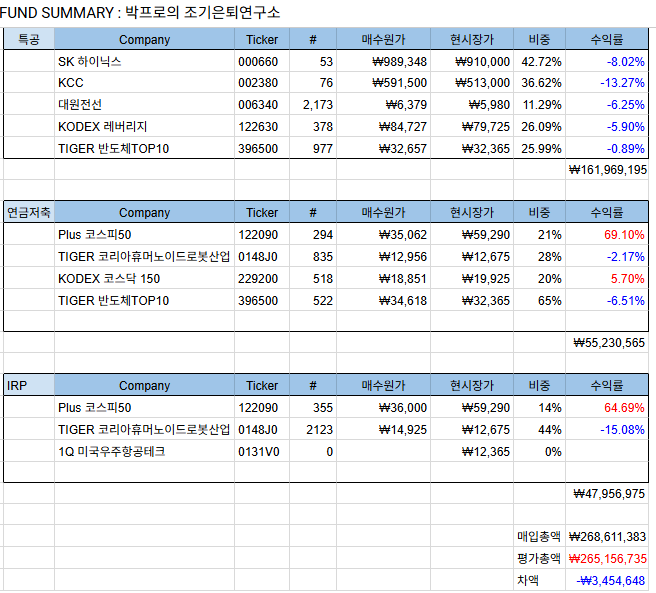
Task: Click the return cell 69.10%
Action: pyautogui.click(x=607, y=234)
